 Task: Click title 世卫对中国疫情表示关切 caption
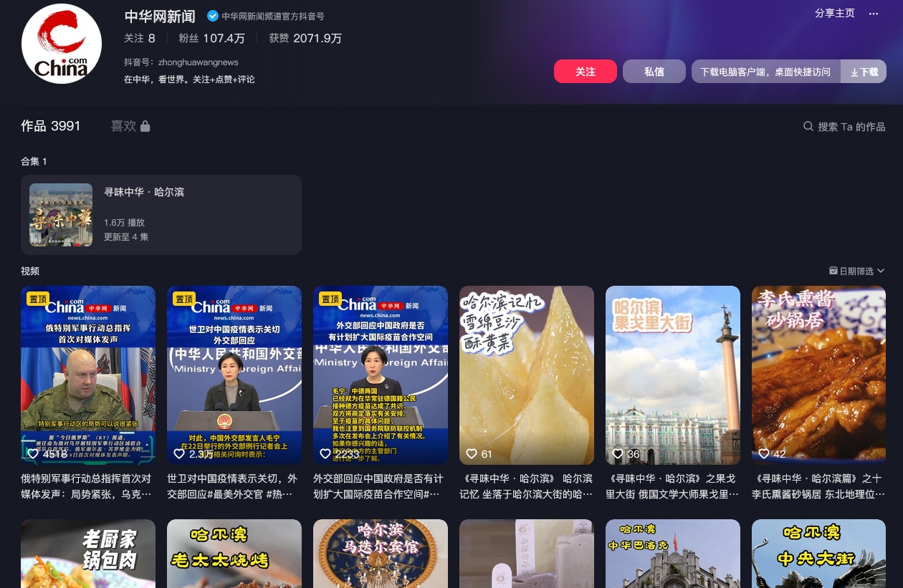pos(232,486)
